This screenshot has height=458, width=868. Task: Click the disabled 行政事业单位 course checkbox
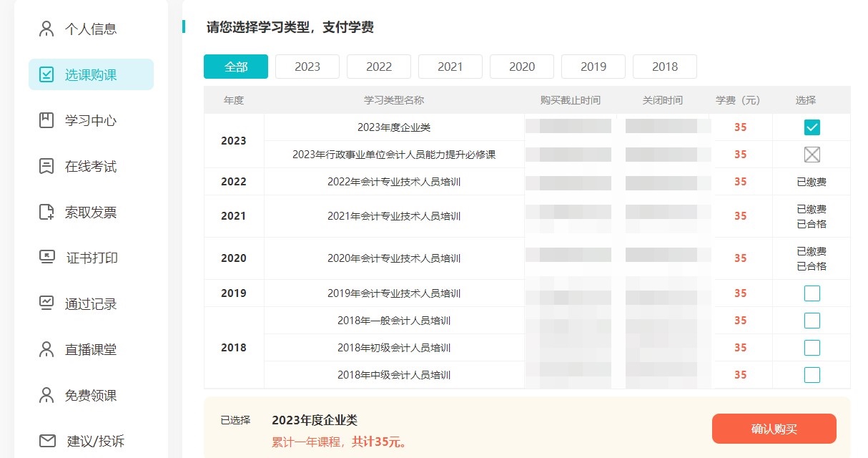click(x=812, y=155)
